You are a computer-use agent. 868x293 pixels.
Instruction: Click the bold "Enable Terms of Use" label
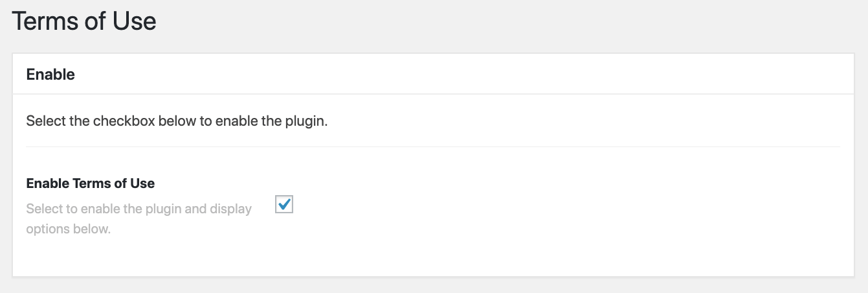point(91,183)
